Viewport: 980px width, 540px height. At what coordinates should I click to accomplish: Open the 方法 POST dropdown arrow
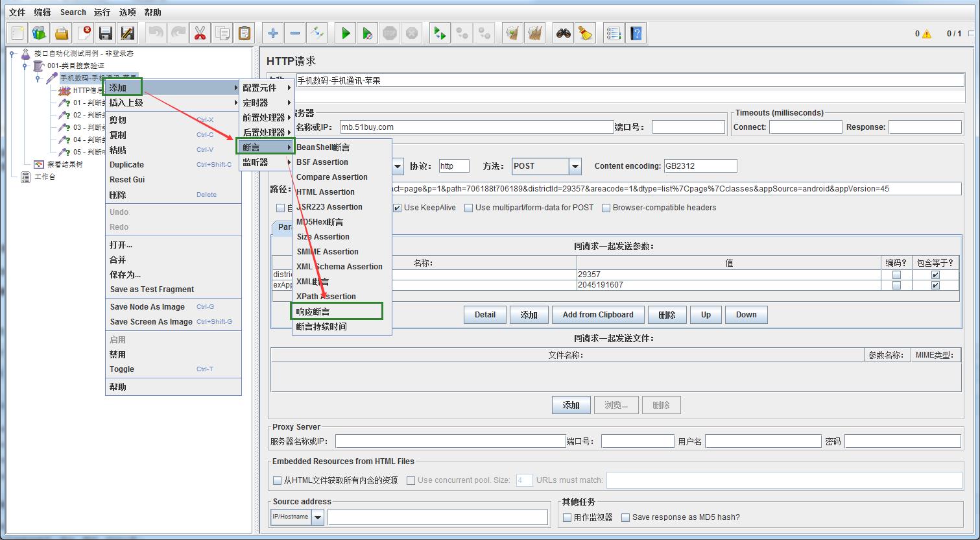pyautogui.click(x=575, y=166)
